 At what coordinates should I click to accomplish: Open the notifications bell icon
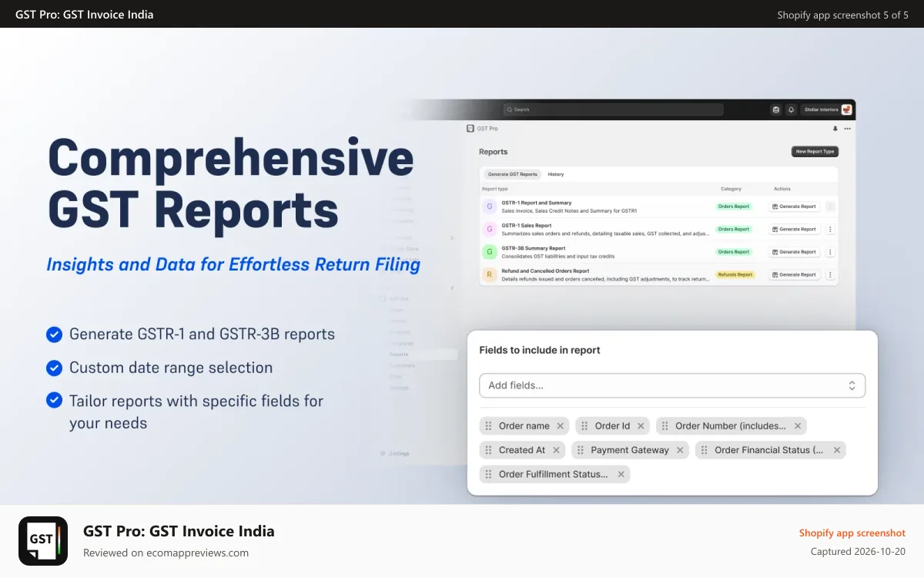[791, 109]
